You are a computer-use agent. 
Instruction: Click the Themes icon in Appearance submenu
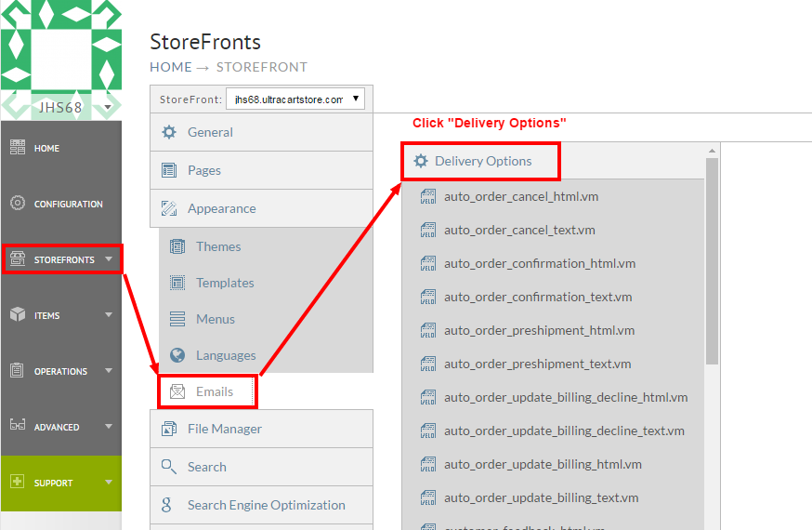pos(177,246)
